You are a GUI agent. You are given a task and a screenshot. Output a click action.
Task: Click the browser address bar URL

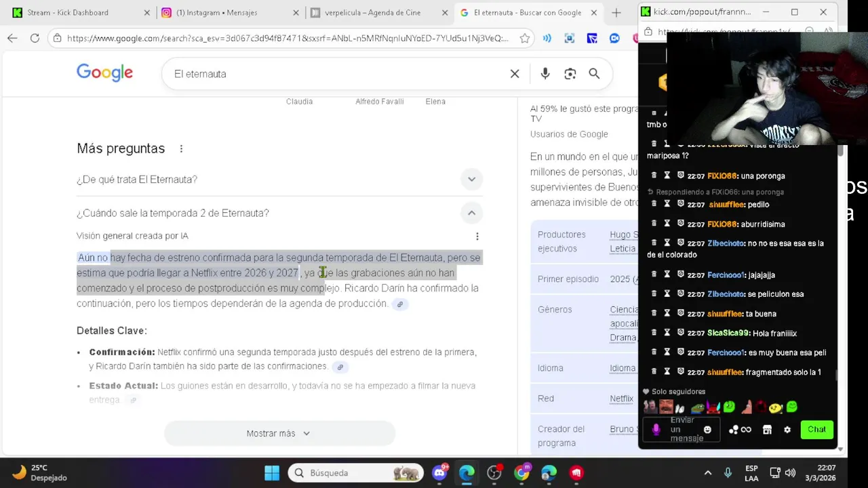(x=288, y=39)
